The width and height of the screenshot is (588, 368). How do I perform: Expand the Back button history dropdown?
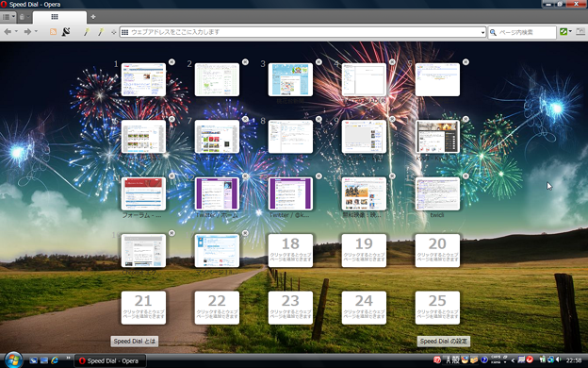coord(17,31)
